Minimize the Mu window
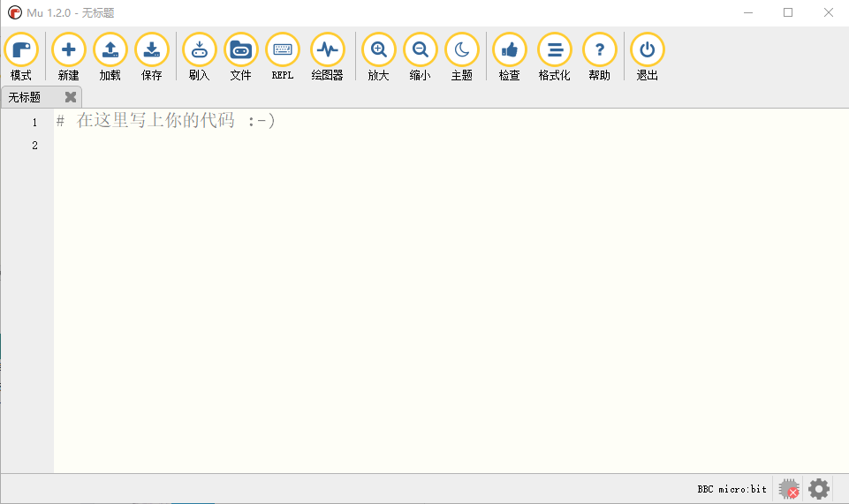Image resolution: width=849 pixels, height=504 pixels. coord(748,12)
